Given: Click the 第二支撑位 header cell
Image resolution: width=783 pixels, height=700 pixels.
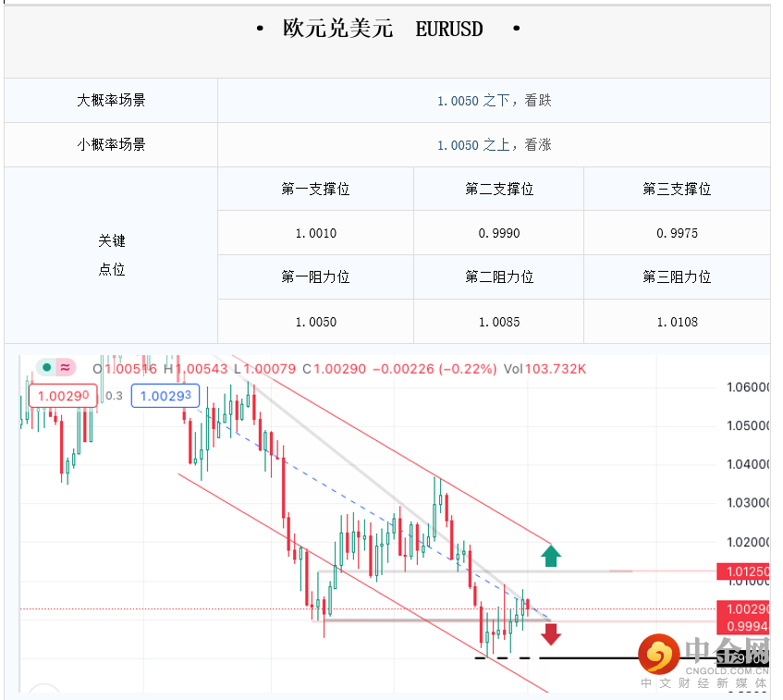Looking at the screenshot, I should click(x=498, y=190).
